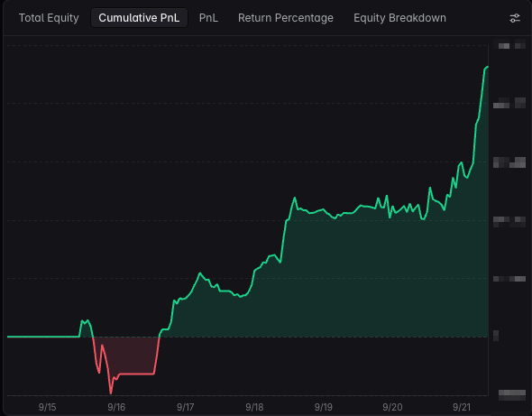Click the 9/18 date axis label
Viewport: 532px width, 416px height.
(x=254, y=407)
